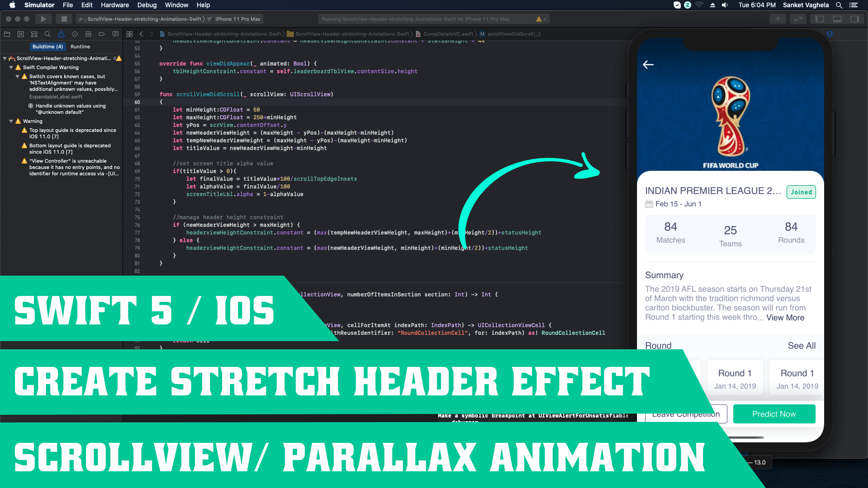Stop the running app with the Stop button
Screen dimensions: 868x488
pos(64,19)
